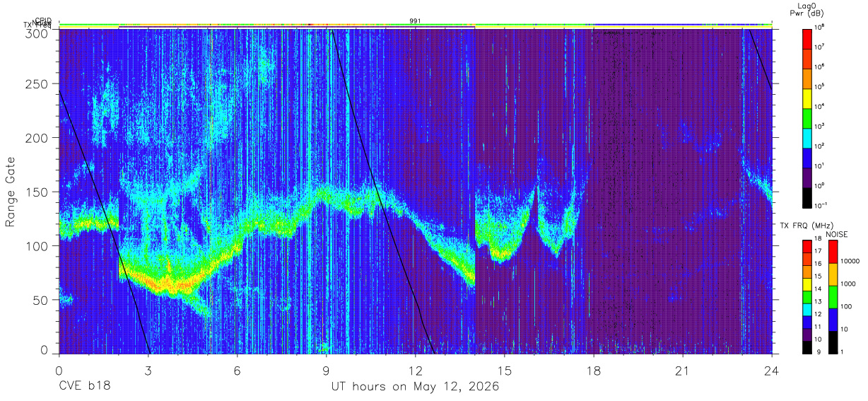Image resolution: width=868 pixels, height=401 pixels.
Task: Click orange segment of NOISE colorbar
Action: [832, 274]
